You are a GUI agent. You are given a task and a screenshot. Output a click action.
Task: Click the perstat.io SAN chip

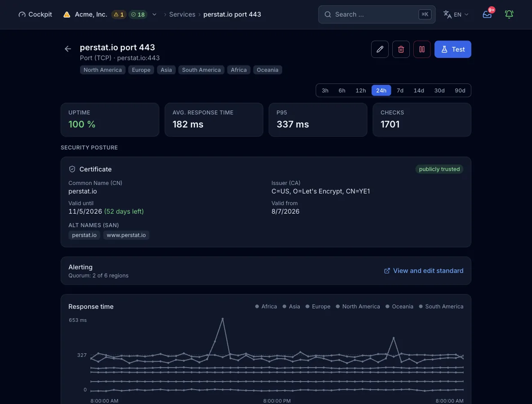coord(84,235)
